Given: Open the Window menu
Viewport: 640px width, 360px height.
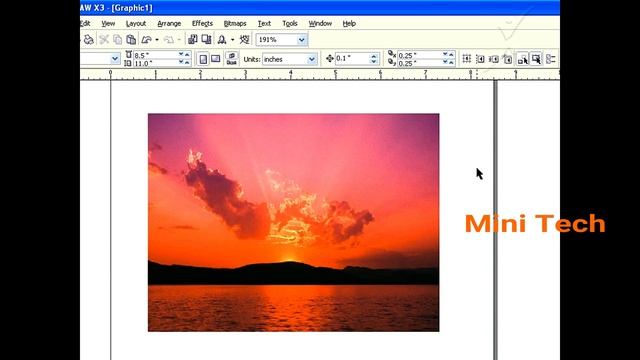Looking at the screenshot, I should pos(320,24).
